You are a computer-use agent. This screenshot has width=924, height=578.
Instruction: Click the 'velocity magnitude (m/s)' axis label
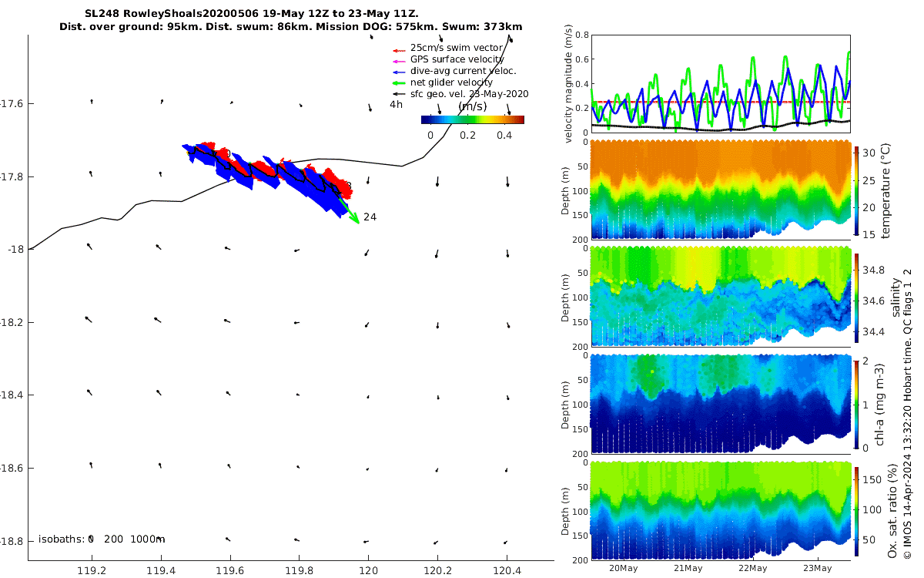coord(570,85)
